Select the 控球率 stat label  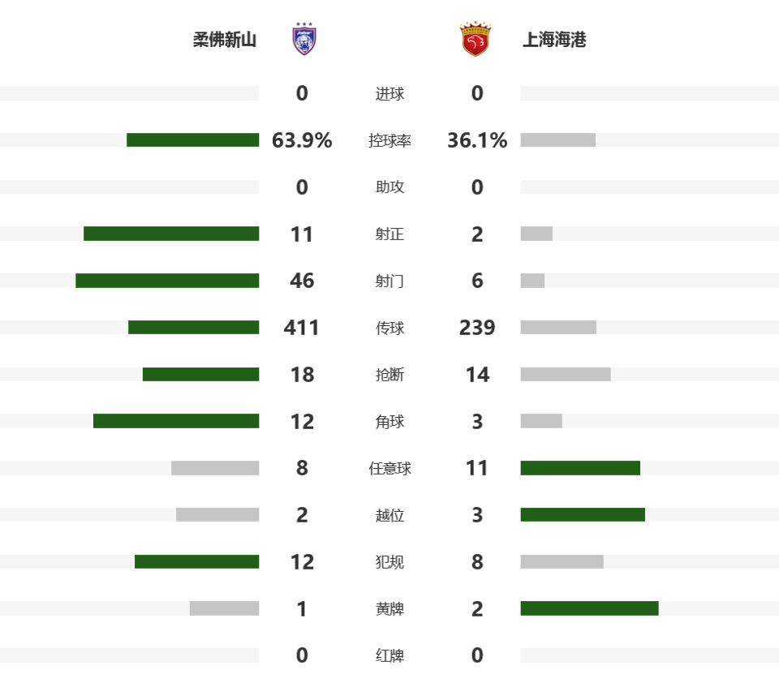point(389,141)
